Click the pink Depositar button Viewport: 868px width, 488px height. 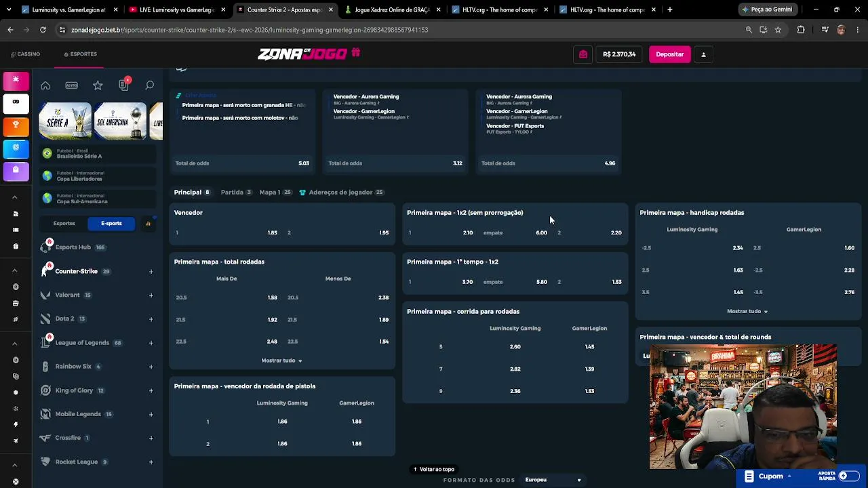[670, 54]
